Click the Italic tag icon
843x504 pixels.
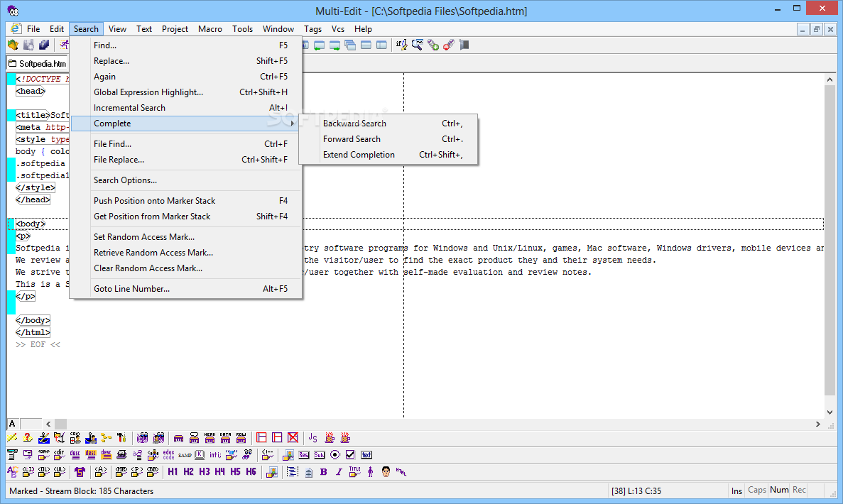(339, 472)
